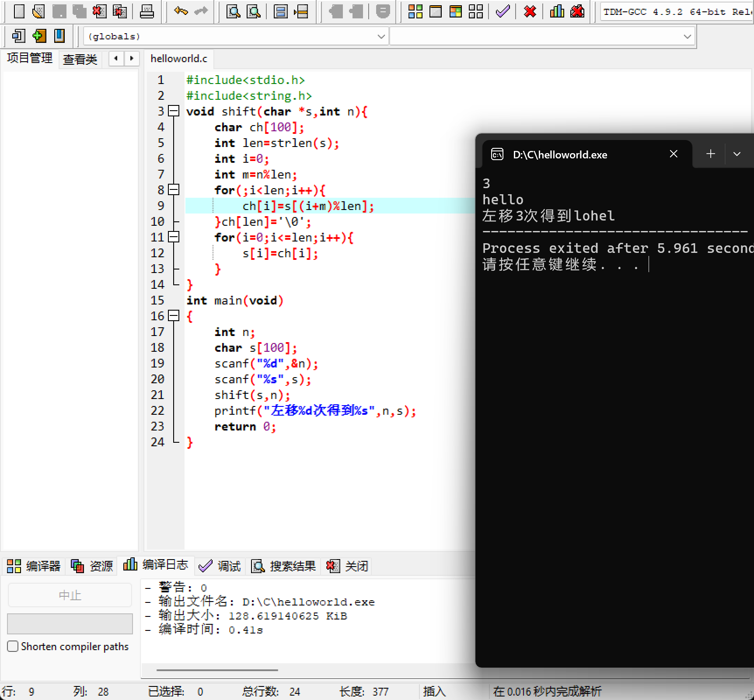Click the grayed shield-shaped toolbar icon
This screenshot has width=754, height=700.
383,11
